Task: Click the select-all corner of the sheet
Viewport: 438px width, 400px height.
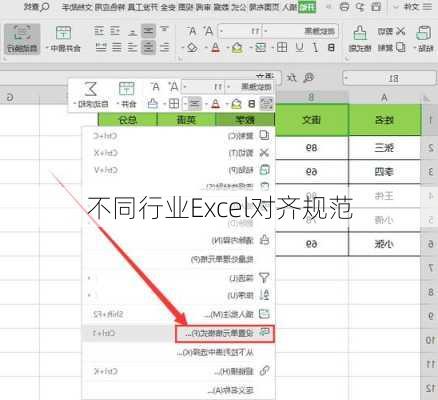Action: pos(426,98)
